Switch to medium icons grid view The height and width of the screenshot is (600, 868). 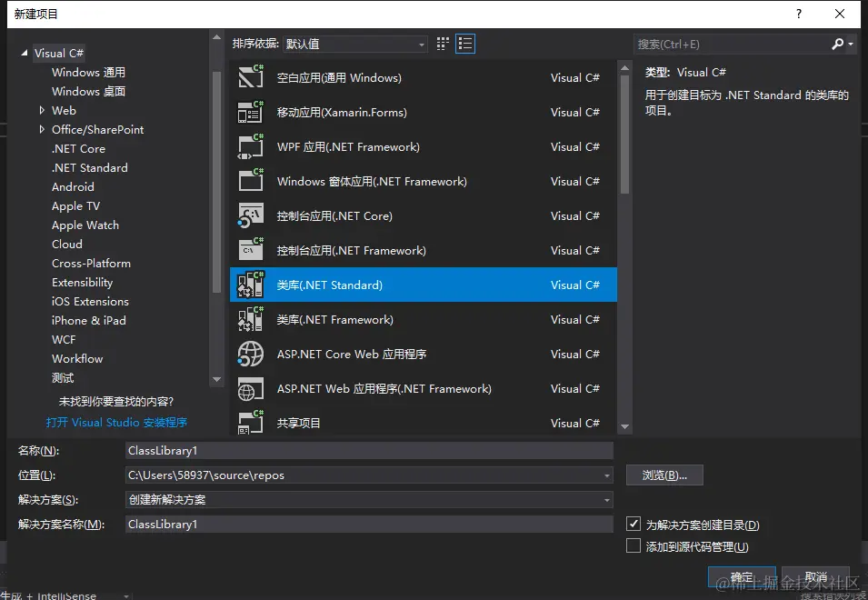pos(443,44)
